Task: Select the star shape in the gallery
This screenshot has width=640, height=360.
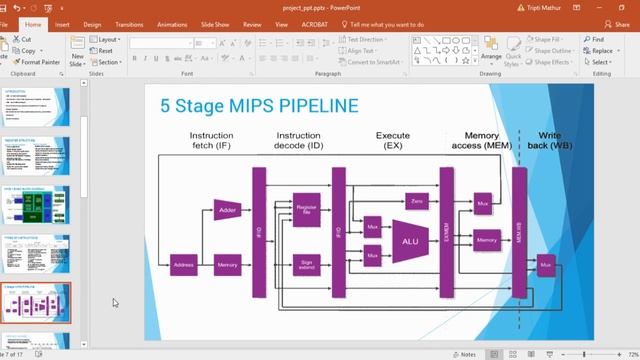Action: tap(465, 60)
